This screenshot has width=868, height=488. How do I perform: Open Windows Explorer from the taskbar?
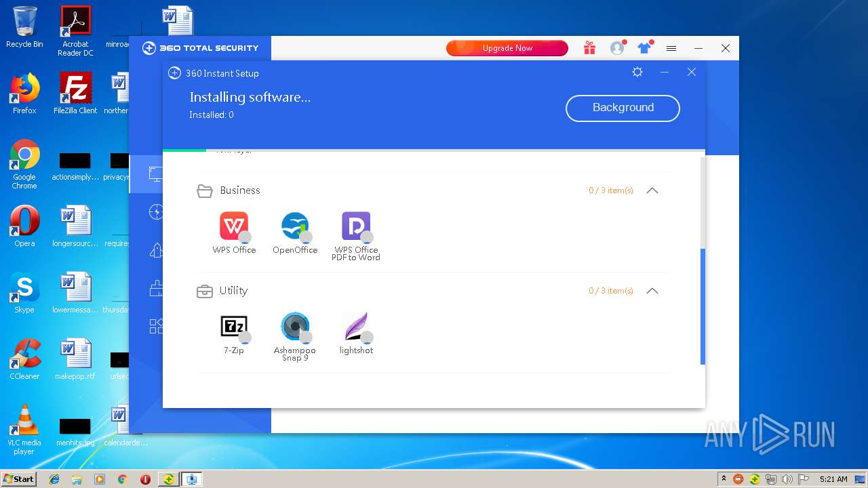point(77,479)
